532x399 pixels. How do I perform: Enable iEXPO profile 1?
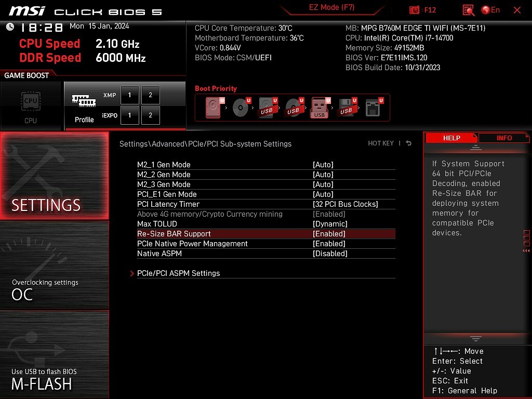point(129,115)
